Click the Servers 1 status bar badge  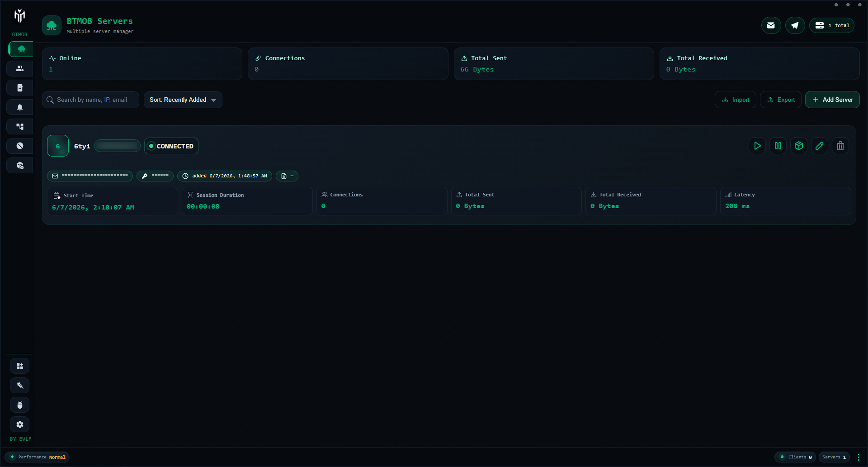point(834,457)
